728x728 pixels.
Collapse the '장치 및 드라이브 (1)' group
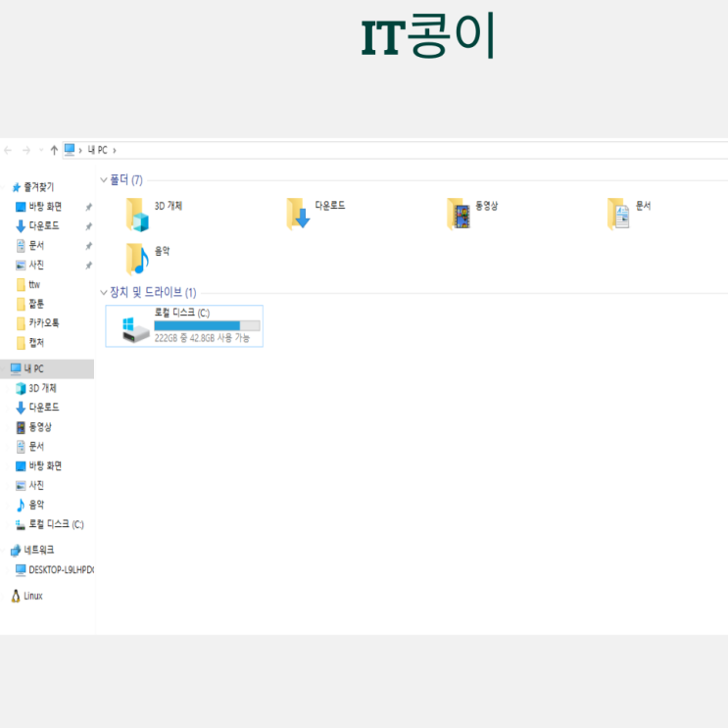(104, 293)
